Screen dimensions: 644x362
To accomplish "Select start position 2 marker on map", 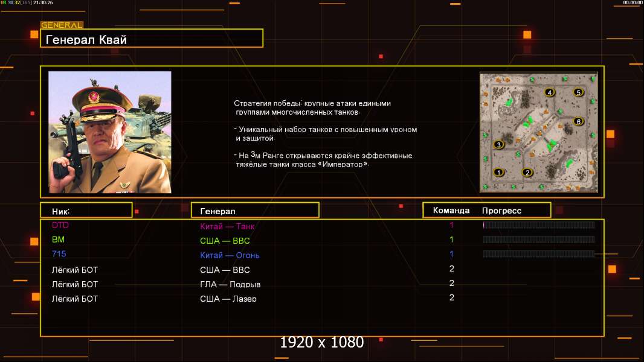I will click(x=527, y=173).
